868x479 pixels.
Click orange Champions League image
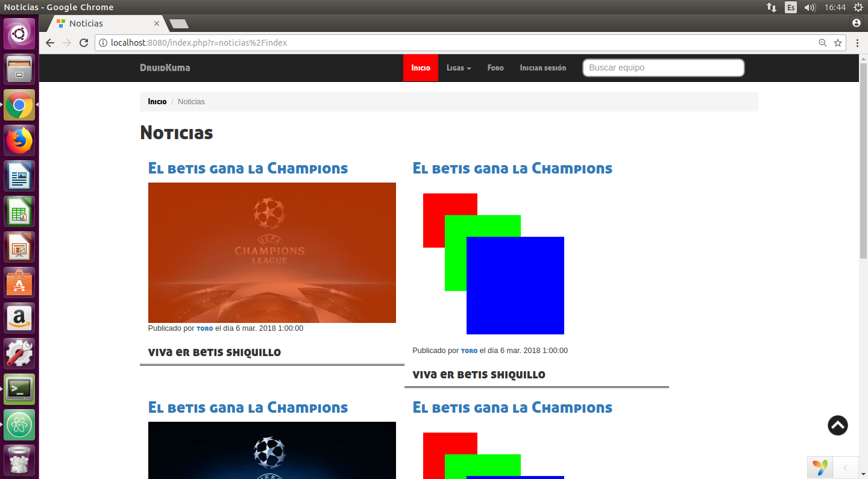(x=272, y=252)
